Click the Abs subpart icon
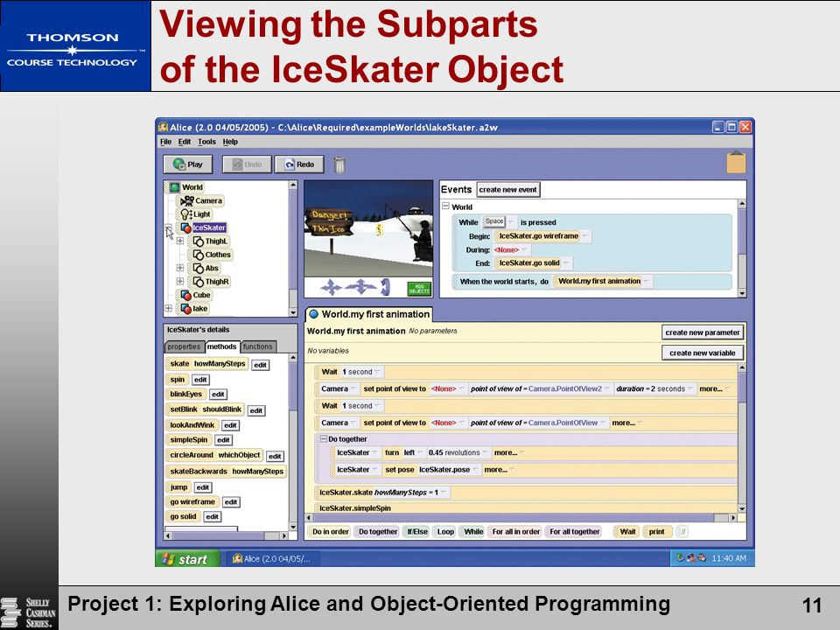This screenshot has width=840, height=630. [x=199, y=268]
